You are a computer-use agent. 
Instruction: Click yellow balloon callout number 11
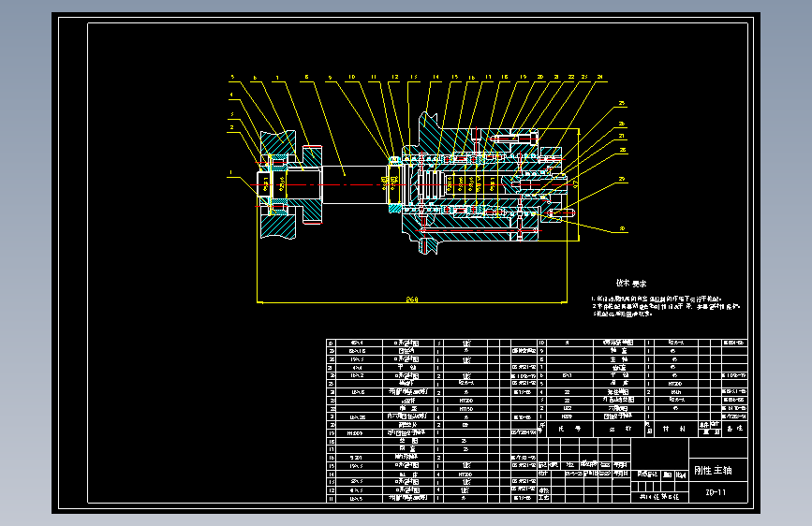(x=374, y=77)
